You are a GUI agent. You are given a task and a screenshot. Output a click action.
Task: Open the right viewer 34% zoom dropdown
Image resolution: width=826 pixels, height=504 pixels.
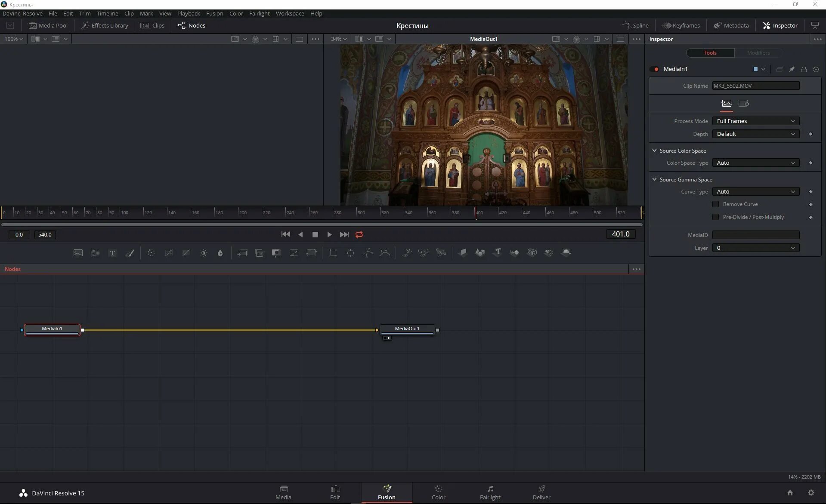pyautogui.click(x=339, y=39)
